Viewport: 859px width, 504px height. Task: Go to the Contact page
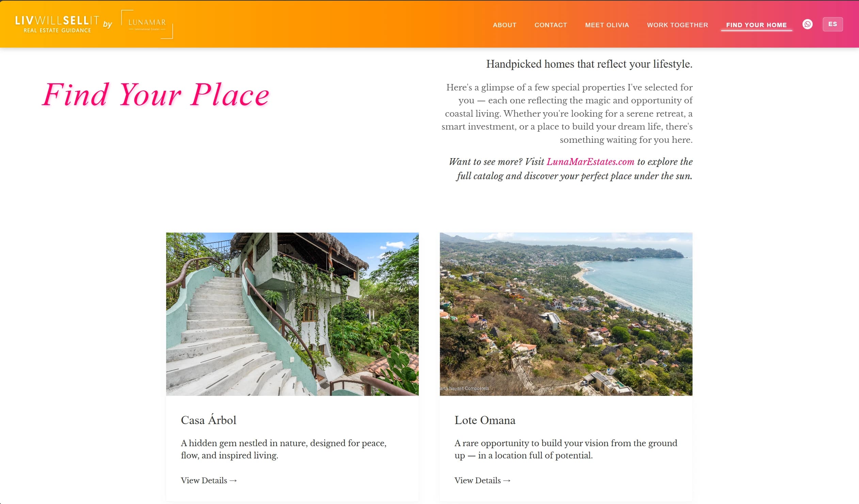[x=551, y=25]
